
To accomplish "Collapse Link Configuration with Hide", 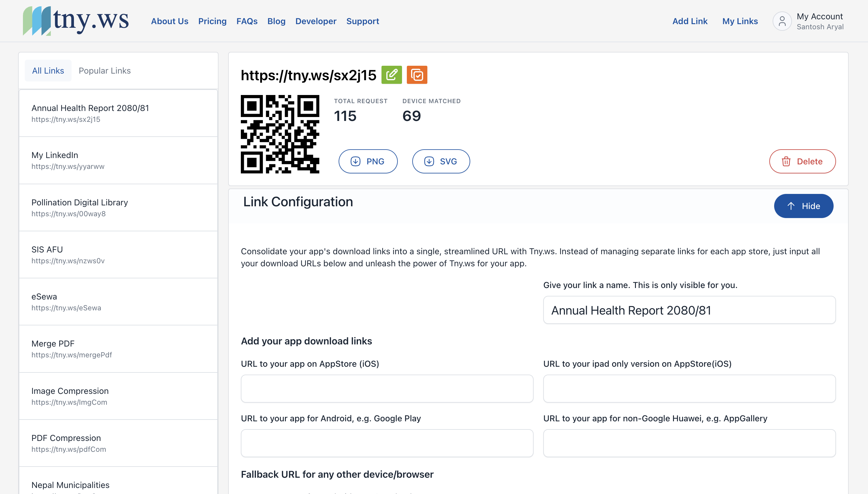I will [803, 206].
